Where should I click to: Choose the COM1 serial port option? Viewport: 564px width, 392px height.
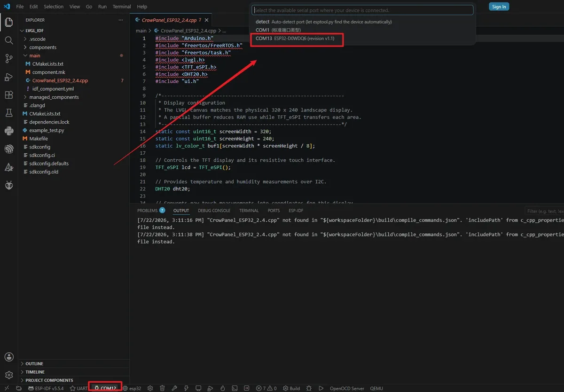click(362, 30)
